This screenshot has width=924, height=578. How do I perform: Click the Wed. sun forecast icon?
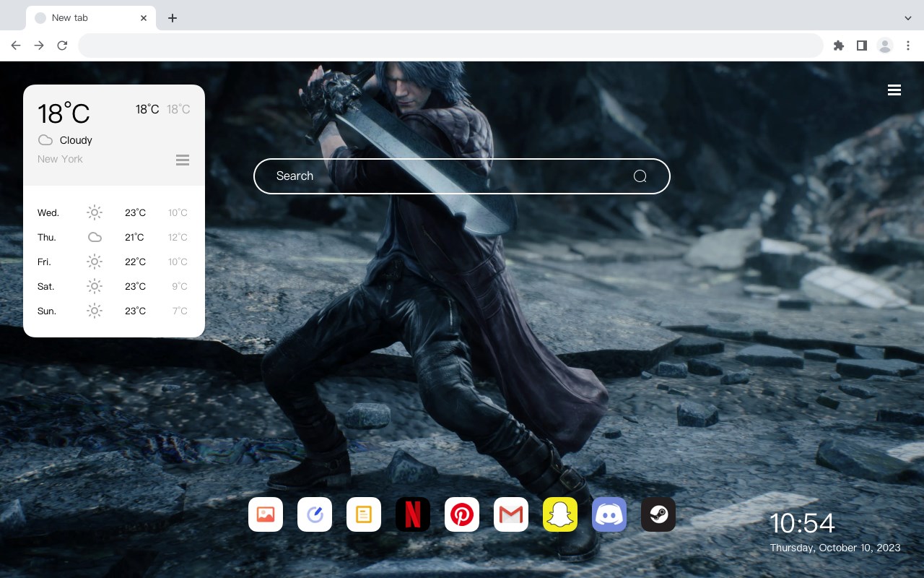tap(95, 212)
